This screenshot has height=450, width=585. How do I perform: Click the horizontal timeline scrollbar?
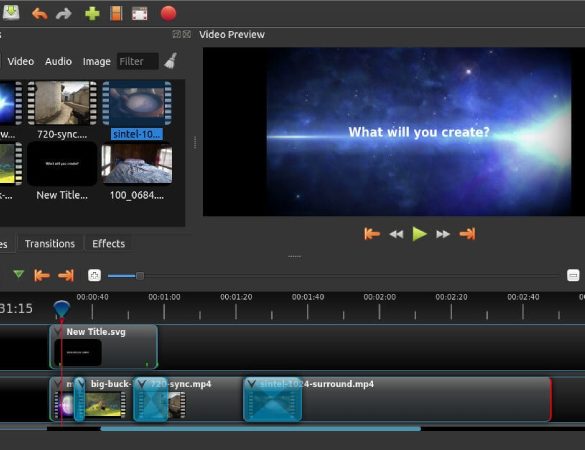tap(260, 429)
